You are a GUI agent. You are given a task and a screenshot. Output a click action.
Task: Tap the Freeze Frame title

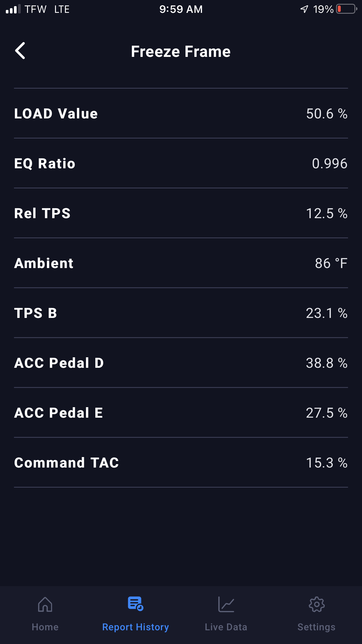click(x=181, y=52)
